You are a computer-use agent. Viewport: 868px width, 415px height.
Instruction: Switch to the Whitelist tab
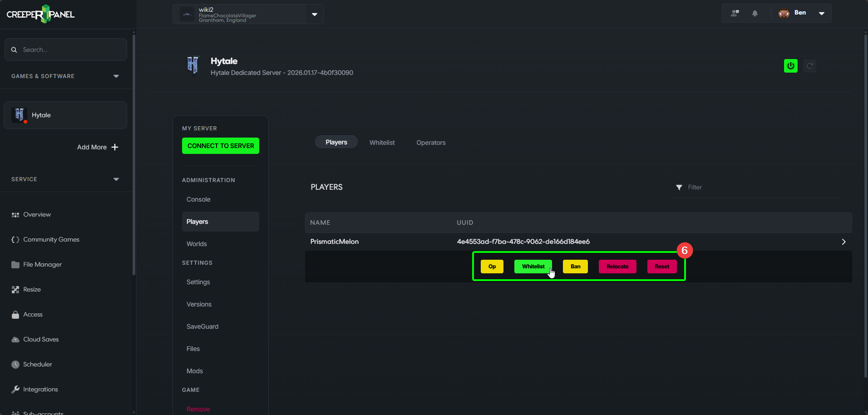382,143
